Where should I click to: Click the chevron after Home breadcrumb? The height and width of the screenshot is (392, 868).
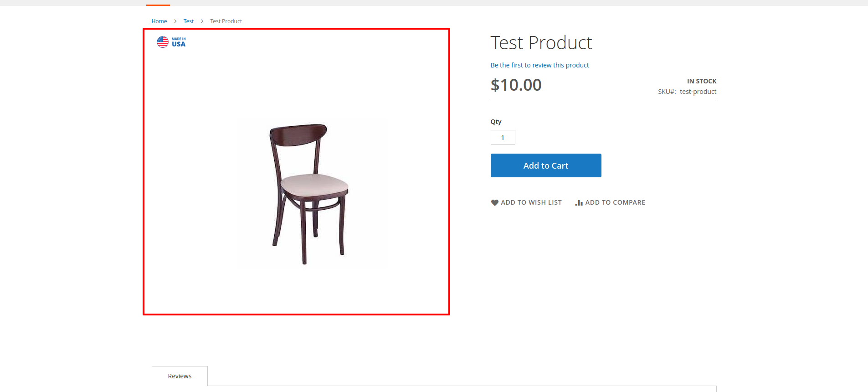coord(175,21)
